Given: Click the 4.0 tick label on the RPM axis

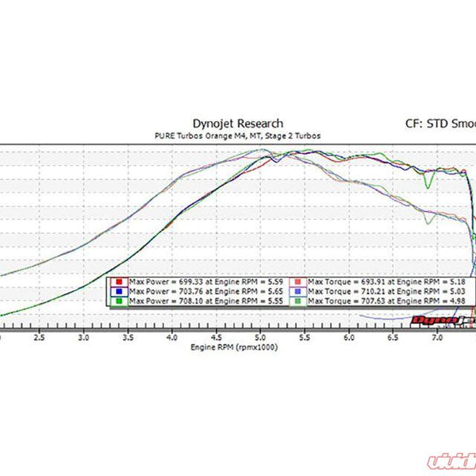Looking at the screenshot, I should click(x=172, y=338).
